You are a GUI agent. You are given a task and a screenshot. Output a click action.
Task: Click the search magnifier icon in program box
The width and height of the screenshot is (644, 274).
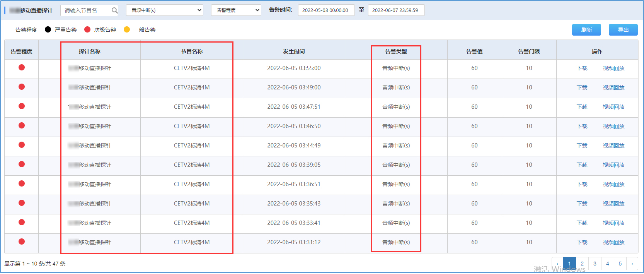pyautogui.click(x=114, y=10)
